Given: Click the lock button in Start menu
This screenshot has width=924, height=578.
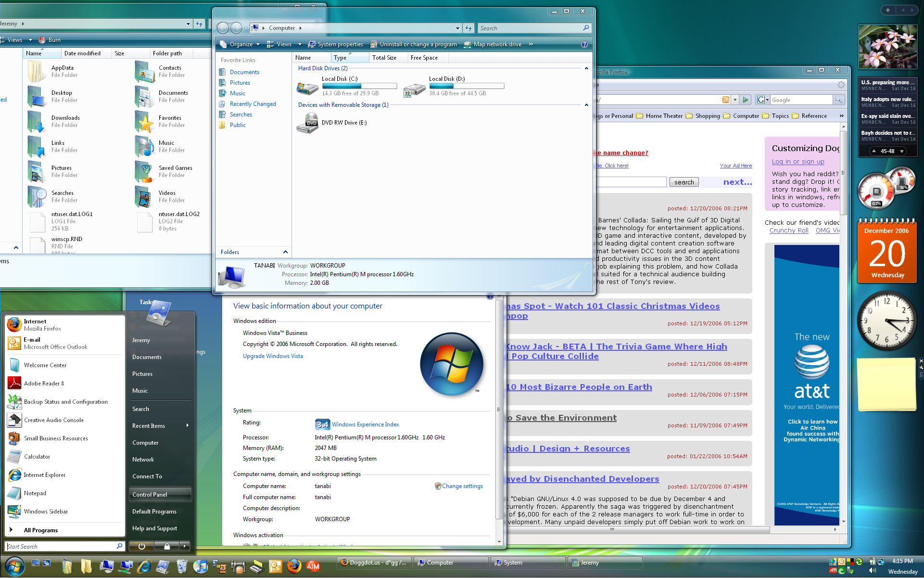Looking at the screenshot, I should 166,546.
